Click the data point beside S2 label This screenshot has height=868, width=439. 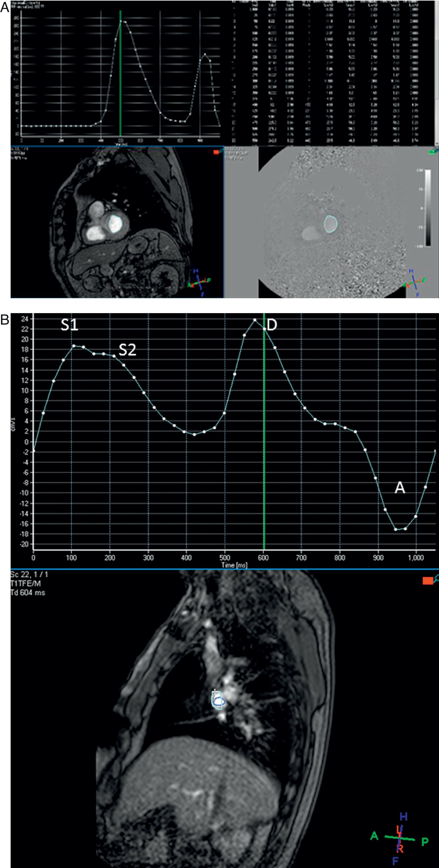(114, 356)
